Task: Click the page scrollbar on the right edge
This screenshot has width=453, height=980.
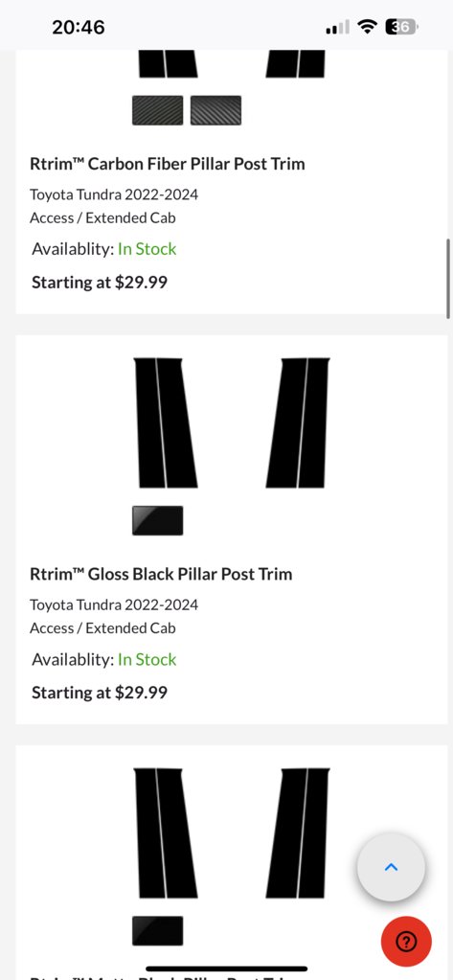Action: tap(448, 278)
